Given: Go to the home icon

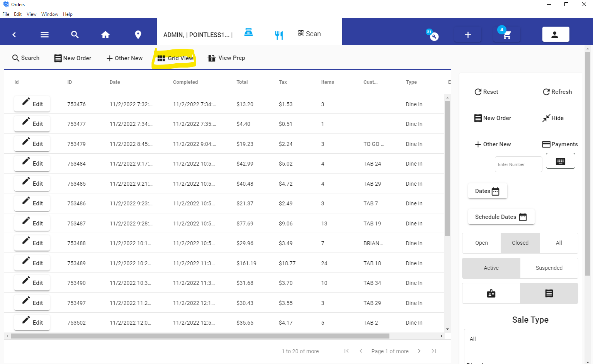Looking at the screenshot, I should pos(105,35).
